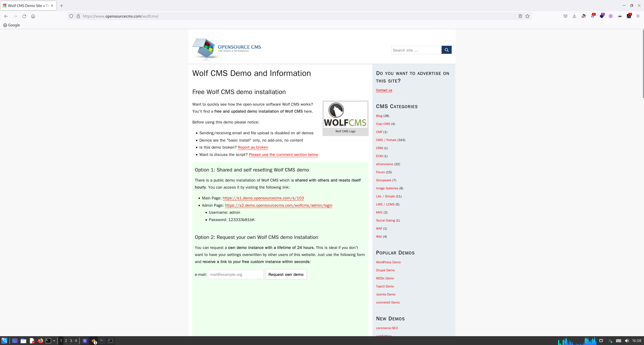Open the terminal emulator launcher
The image size is (644, 345).
pos(48,341)
